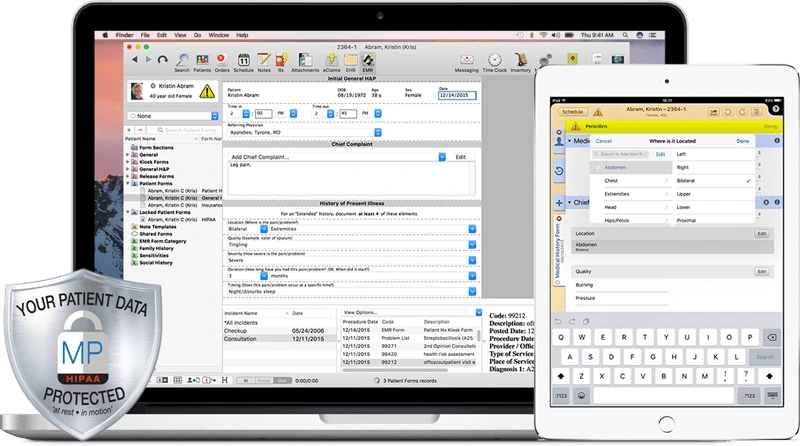
Task: Collapse the Locked Patient Forms folder
Action: click(128, 212)
